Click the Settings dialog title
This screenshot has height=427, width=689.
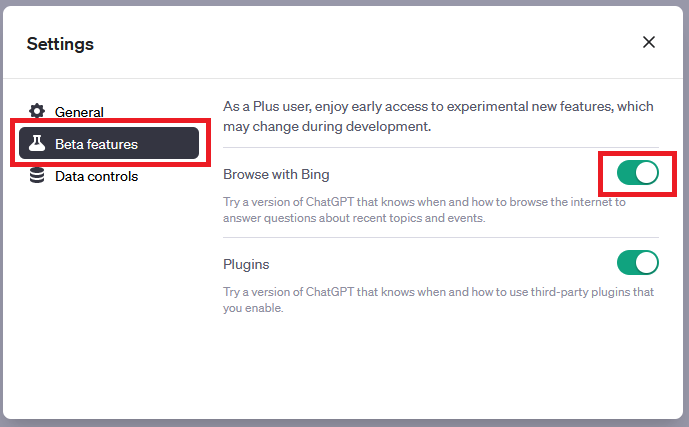tap(60, 44)
